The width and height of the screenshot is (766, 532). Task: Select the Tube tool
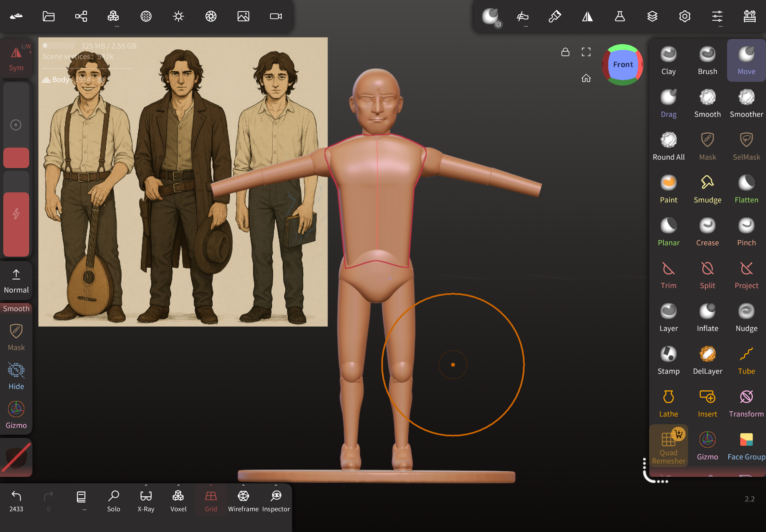[746, 359]
